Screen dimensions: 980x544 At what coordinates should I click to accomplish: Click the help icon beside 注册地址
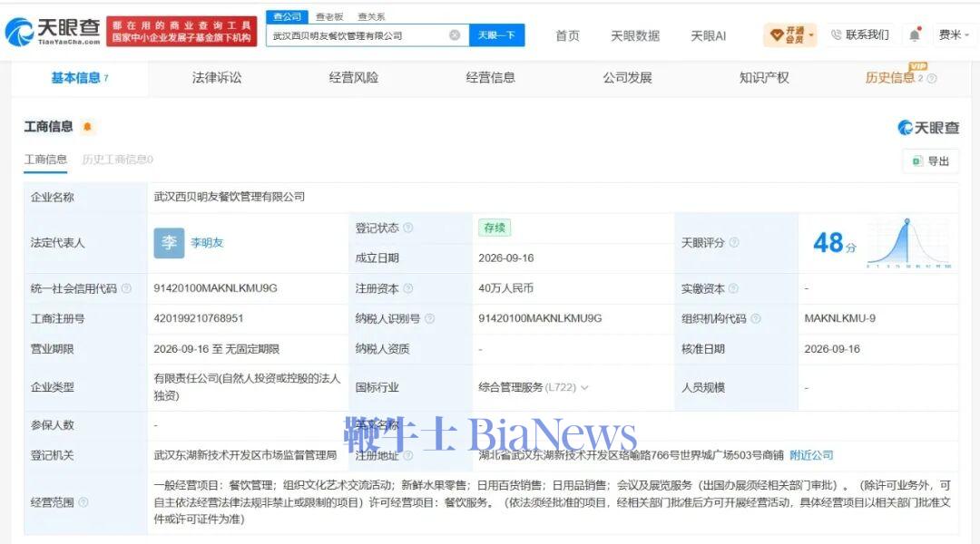(x=408, y=455)
